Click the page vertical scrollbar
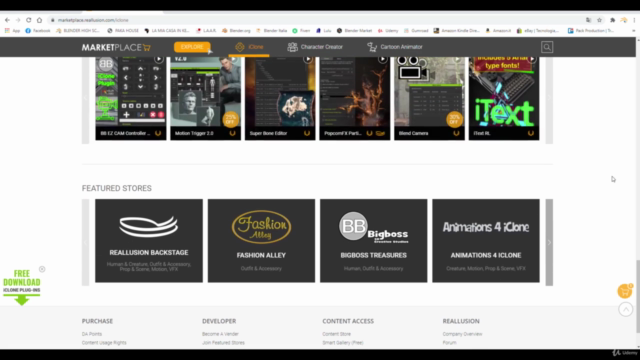Viewport: 640px width, 360px height. [638, 296]
